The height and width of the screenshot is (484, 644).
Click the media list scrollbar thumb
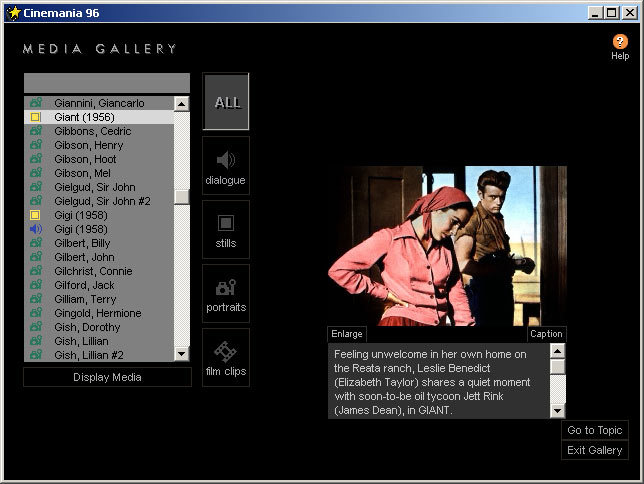coord(182,197)
